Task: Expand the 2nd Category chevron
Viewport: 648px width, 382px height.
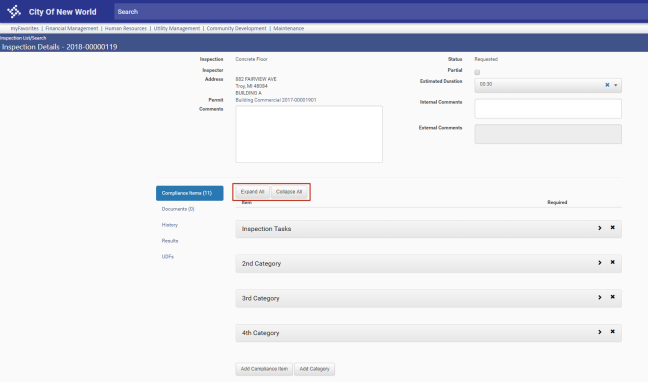Action: pyautogui.click(x=600, y=263)
